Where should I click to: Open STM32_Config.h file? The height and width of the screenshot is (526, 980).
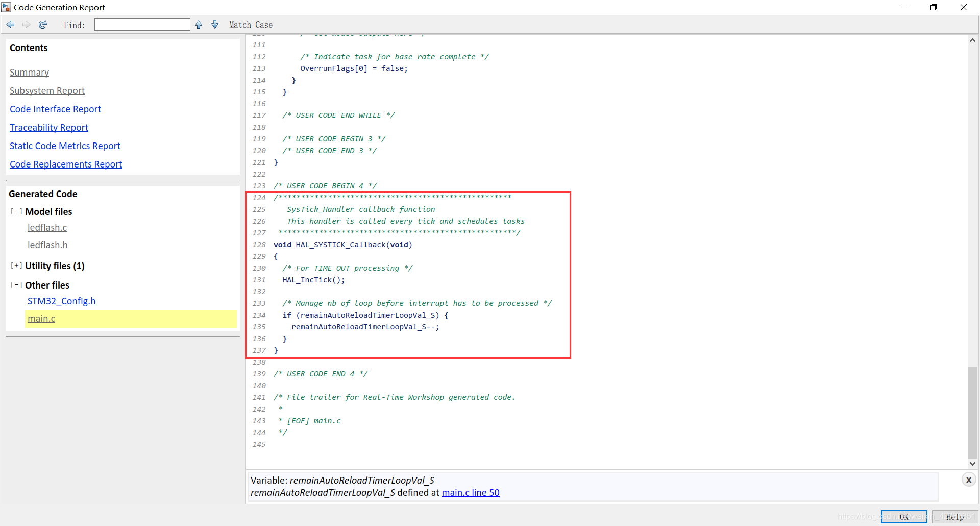click(61, 301)
